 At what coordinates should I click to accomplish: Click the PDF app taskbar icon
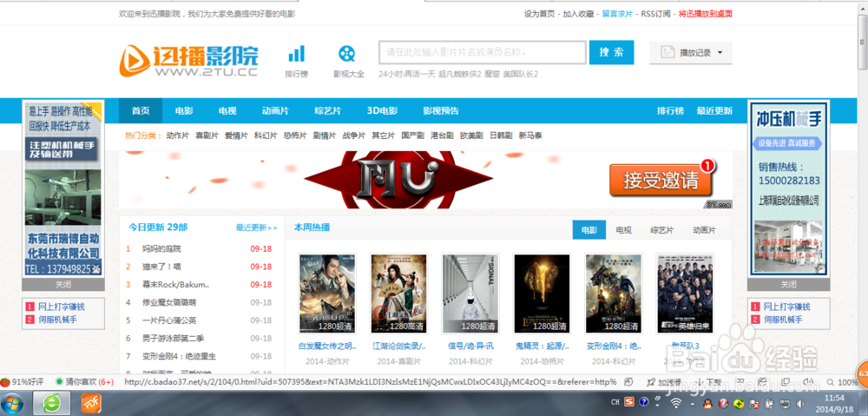pos(91,403)
